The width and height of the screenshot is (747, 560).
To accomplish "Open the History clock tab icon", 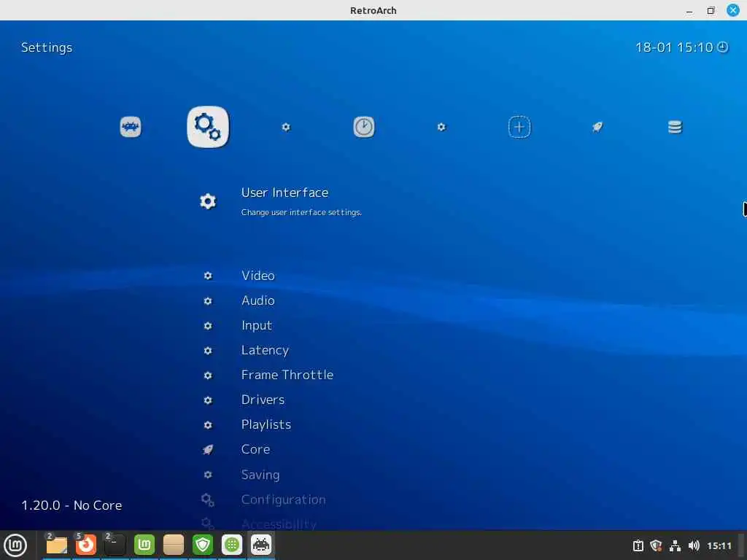I will tap(364, 127).
